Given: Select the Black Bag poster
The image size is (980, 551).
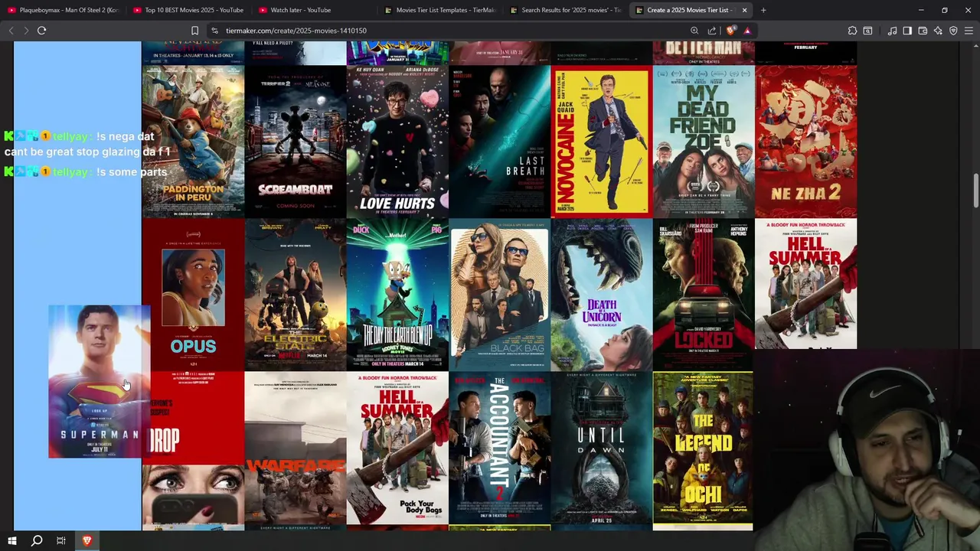Looking at the screenshot, I should 499,295.
